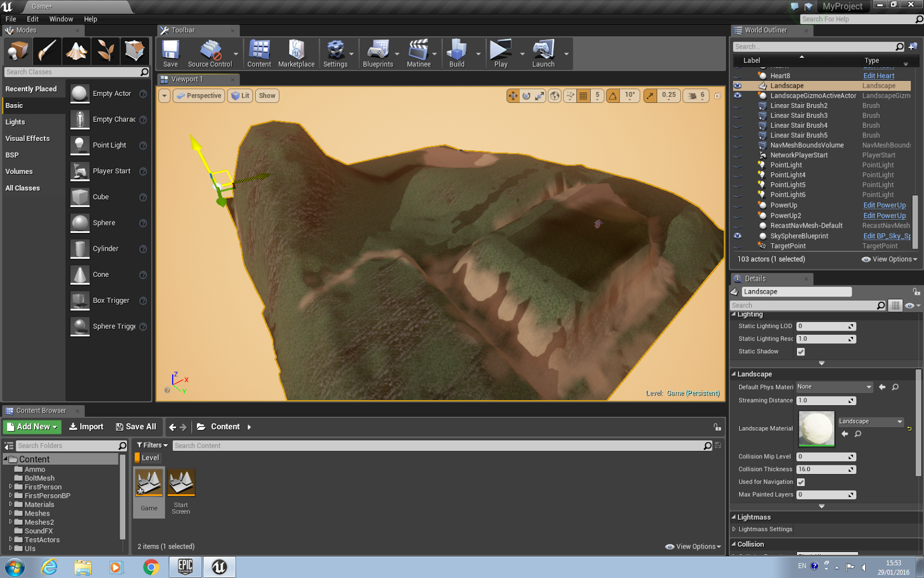Select the Foliage mode leaf icon
This screenshot has width=924, height=578.
click(x=106, y=51)
